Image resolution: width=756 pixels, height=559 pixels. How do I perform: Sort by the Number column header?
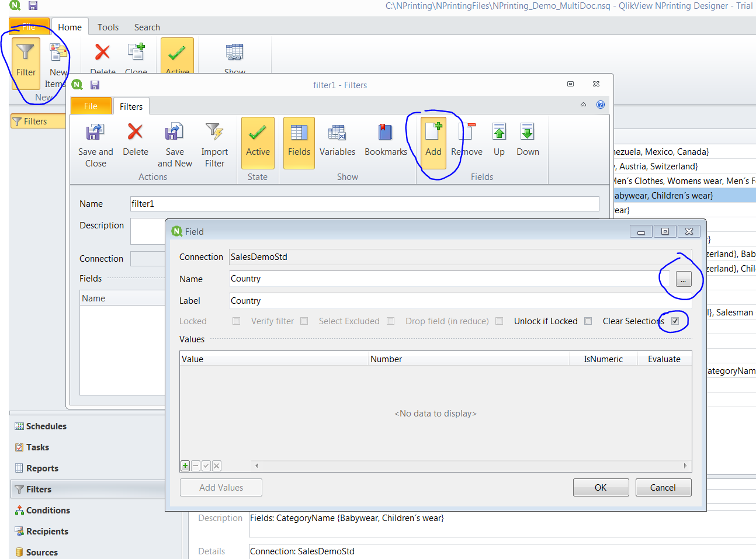coord(469,359)
